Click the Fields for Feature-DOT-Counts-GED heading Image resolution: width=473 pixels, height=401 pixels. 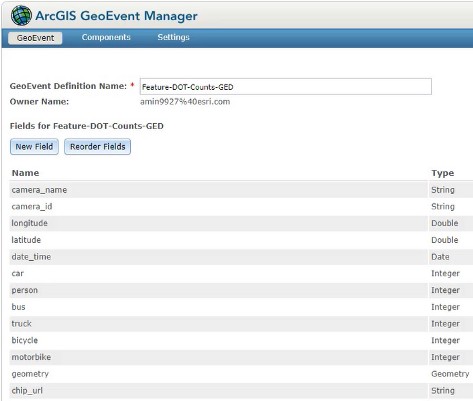(87, 126)
